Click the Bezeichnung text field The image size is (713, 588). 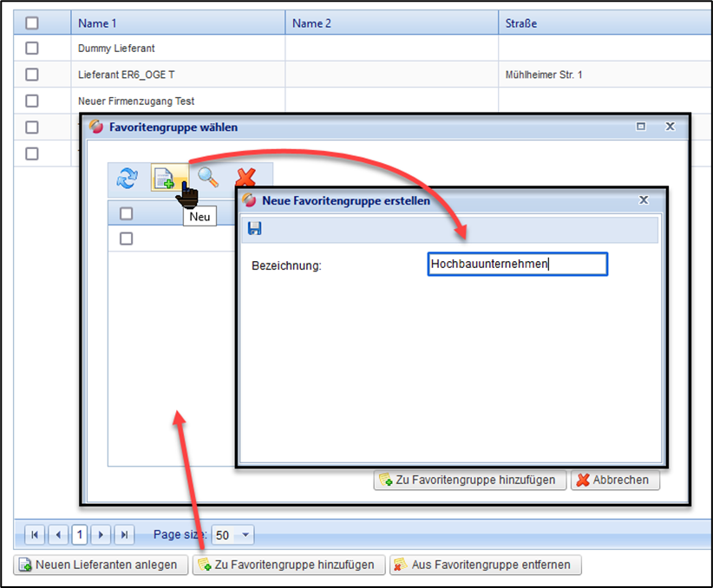tap(517, 265)
